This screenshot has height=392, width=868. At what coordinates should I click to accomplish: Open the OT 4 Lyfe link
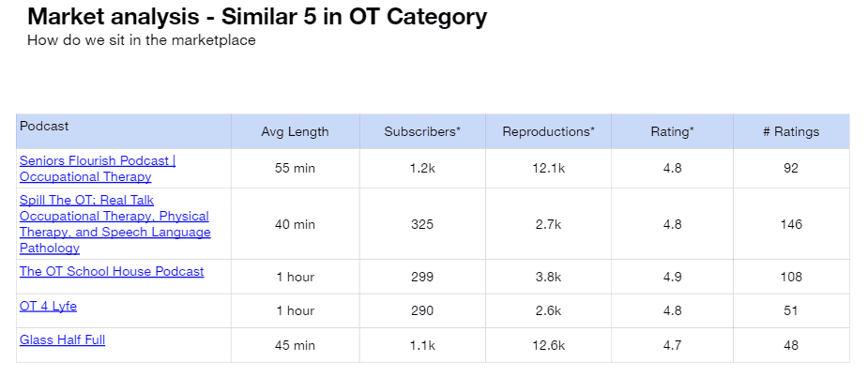pyautogui.click(x=48, y=306)
